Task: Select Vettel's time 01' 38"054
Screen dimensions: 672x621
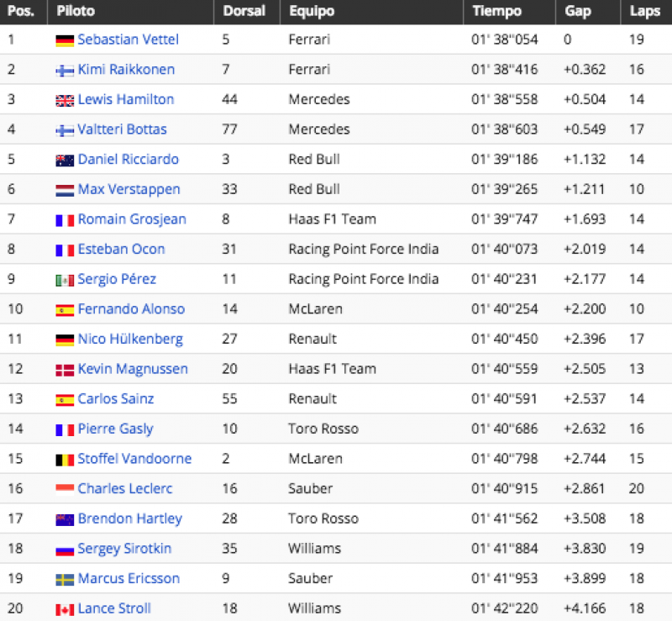Action: 505,39
